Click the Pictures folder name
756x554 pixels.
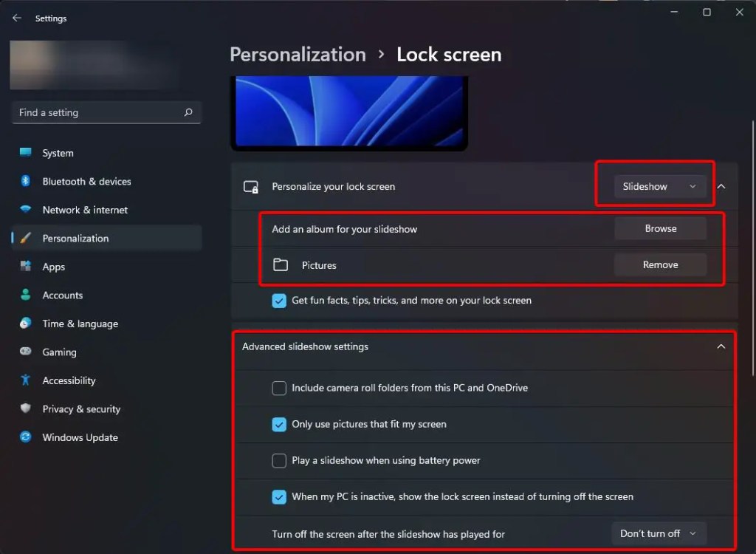(319, 265)
